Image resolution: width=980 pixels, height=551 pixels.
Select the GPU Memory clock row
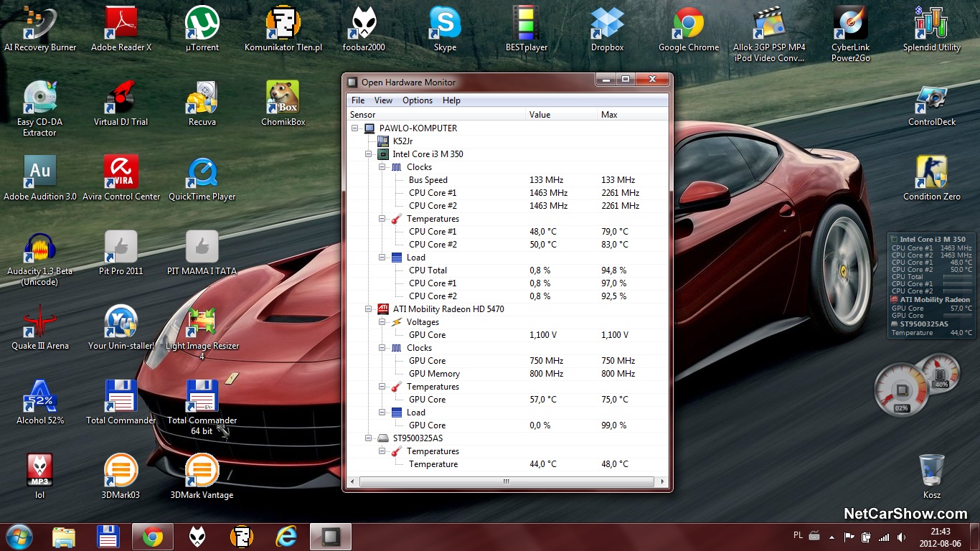(434, 374)
